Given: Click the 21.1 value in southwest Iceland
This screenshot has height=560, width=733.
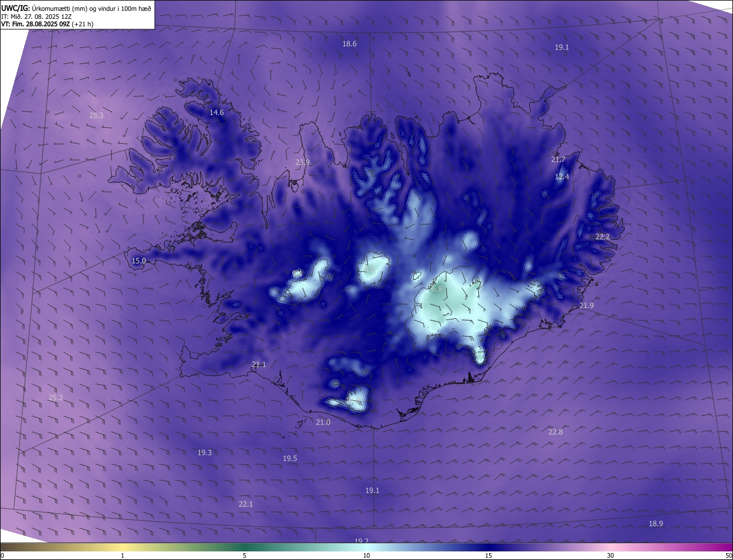Looking at the screenshot, I should coord(259,364).
